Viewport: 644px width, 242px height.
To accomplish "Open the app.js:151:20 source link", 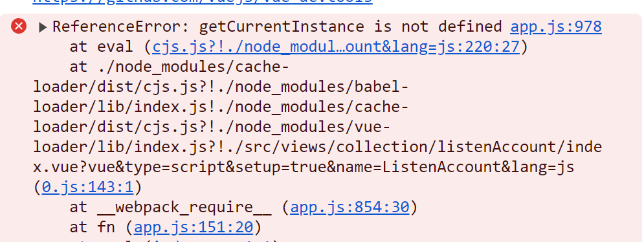I will (x=193, y=227).
